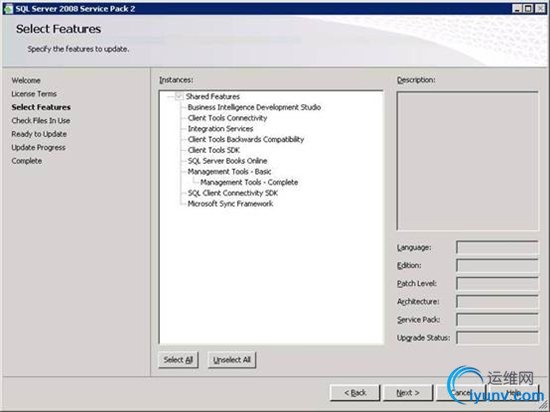Click the SQL Server setup title icon

pyautogui.click(x=8, y=9)
